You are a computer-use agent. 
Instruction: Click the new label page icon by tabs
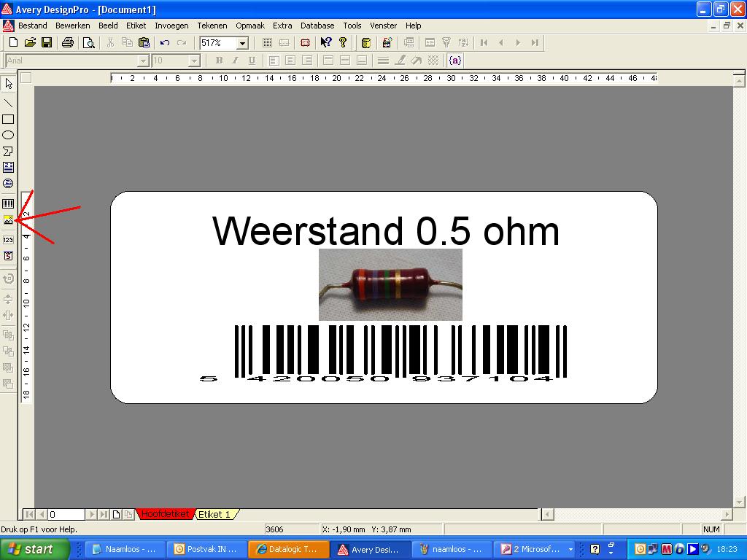click(116, 514)
